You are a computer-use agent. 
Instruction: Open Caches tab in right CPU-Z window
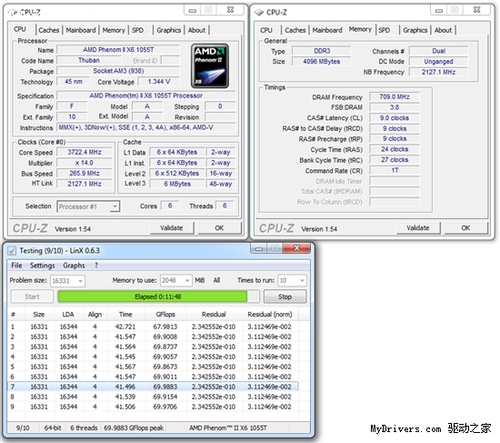coord(295,30)
